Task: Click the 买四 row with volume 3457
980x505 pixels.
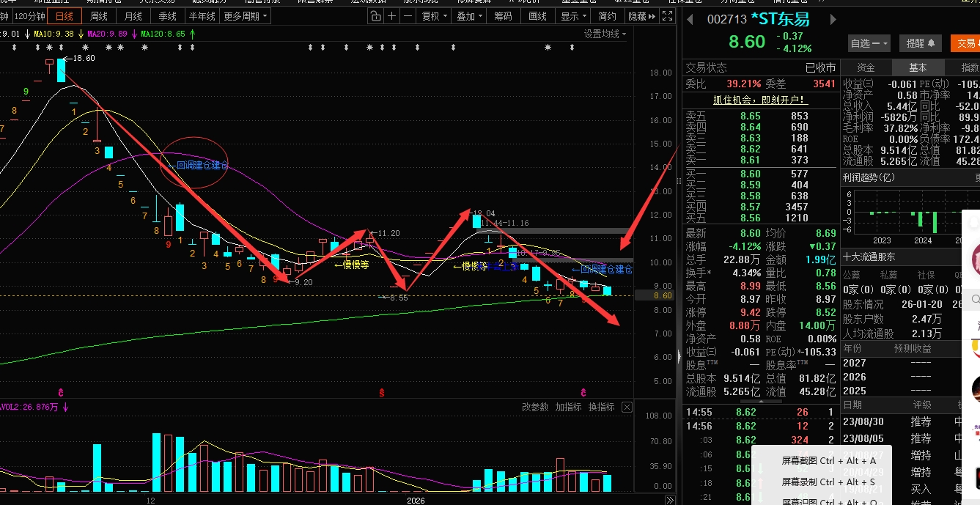Action: click(x=760, y=207)
